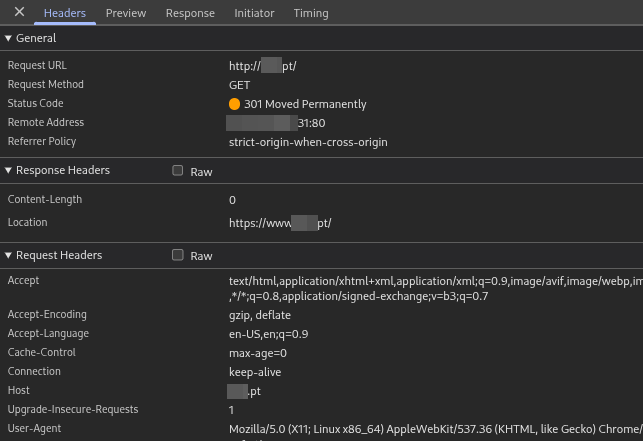Open the Response tab
643x441 pixels.
tap(190, 13)
